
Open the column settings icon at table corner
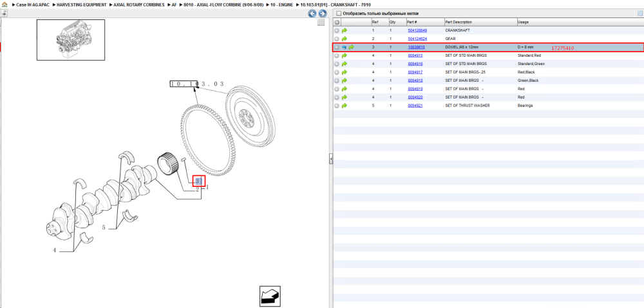(x=639, y=13)
